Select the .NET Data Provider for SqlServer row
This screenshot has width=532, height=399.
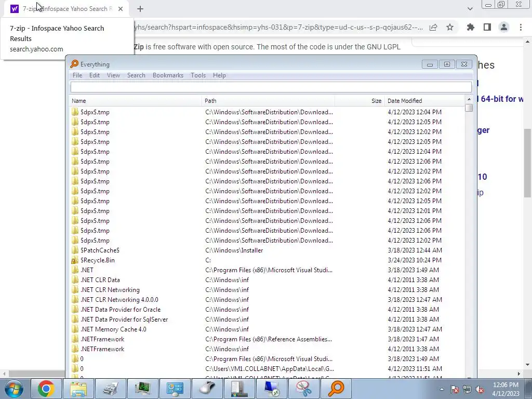[124, 320]
